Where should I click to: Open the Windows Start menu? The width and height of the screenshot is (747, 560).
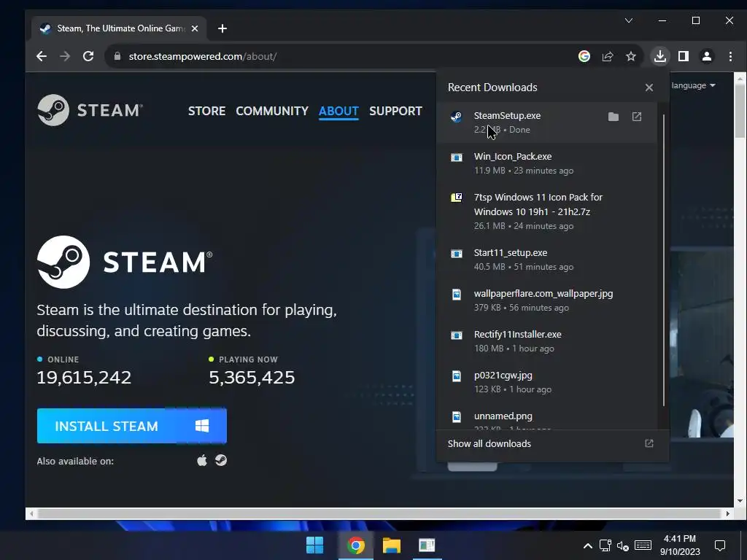pyautogui.click(x=314, y=545)
